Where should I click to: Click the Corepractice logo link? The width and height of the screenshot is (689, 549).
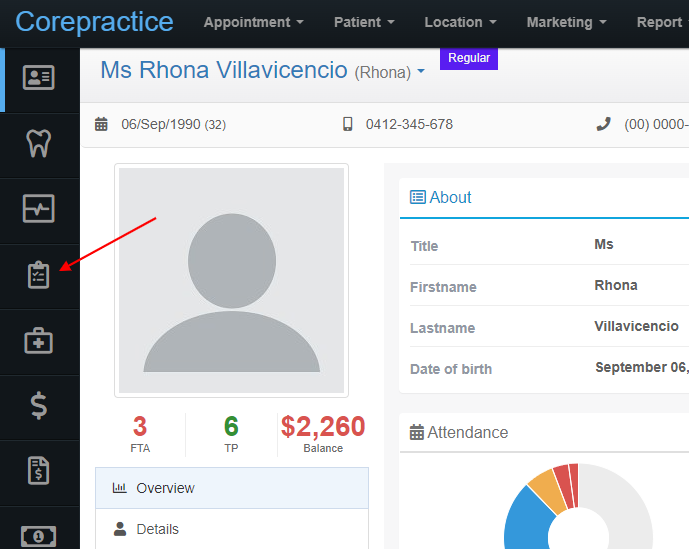click(94, 22)
